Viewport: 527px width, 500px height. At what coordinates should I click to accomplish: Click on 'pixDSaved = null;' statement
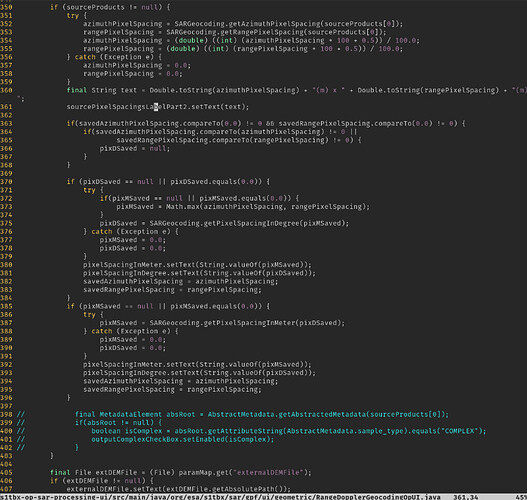tap(135, 149)
